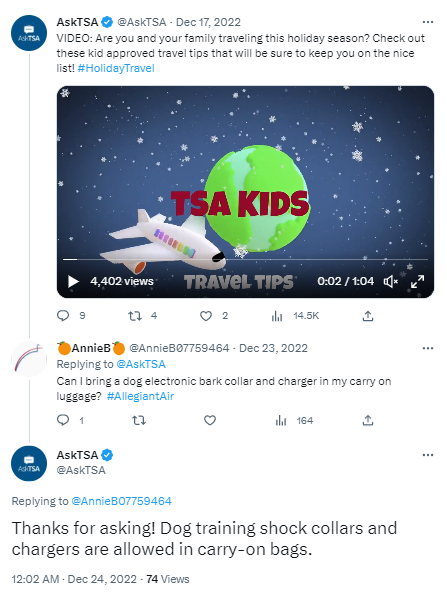Open more options on bottom AskTSA reply

(428, 455)
